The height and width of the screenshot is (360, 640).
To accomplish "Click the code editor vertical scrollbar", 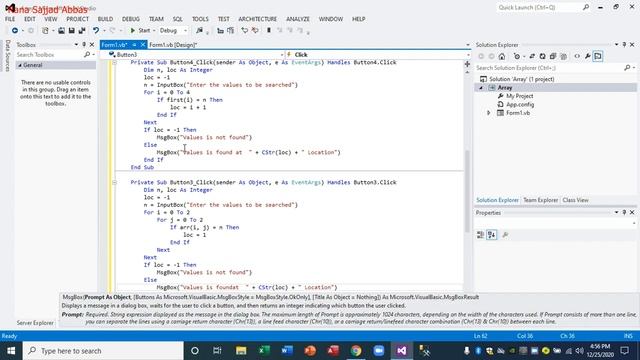I will tap(467, 191).
